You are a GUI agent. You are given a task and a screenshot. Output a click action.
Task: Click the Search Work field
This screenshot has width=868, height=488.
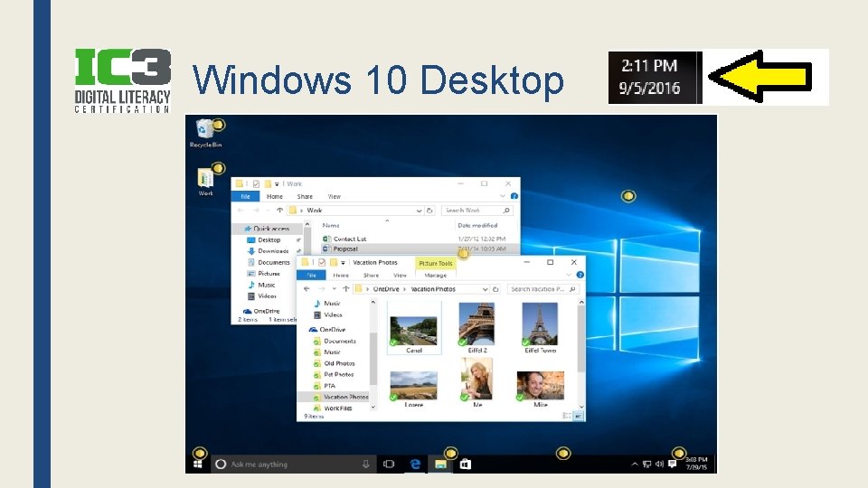(x=477, y=211)
